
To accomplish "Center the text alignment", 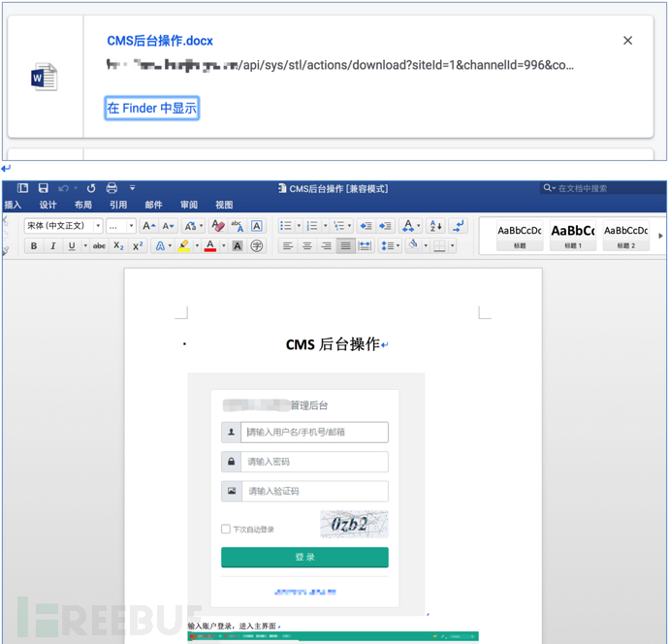I will [x=307, y=245].
